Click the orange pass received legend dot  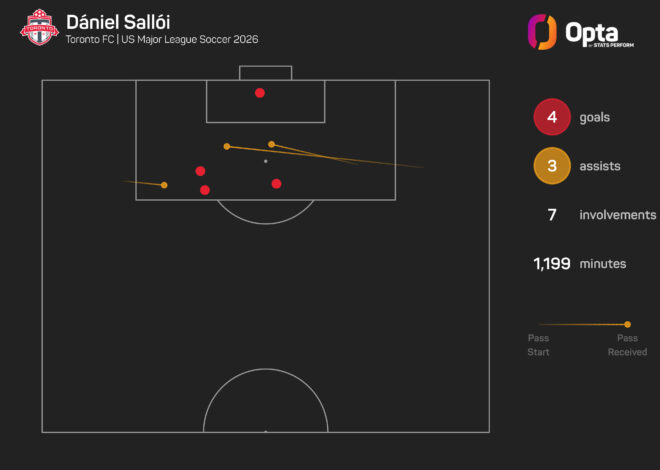(628, 324)
